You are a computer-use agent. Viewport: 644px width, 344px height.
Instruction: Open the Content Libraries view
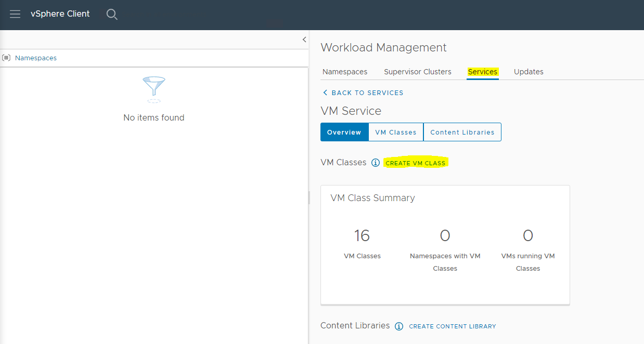(462, 132)
